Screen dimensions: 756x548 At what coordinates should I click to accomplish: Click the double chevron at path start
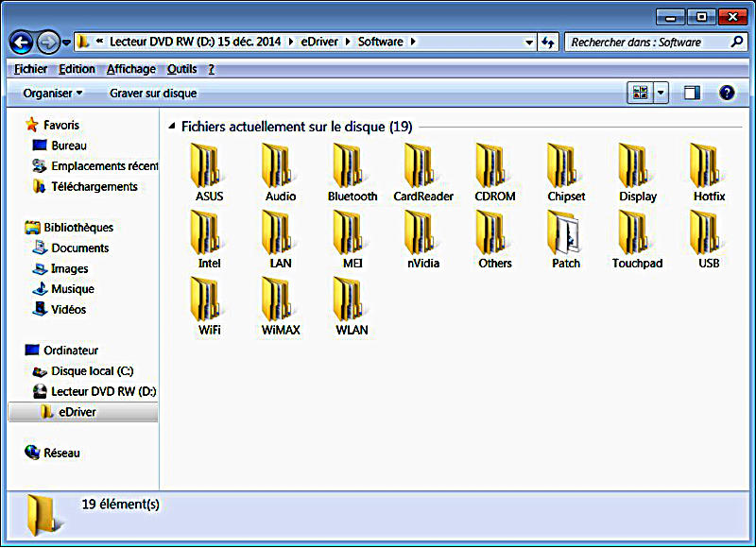(99, 42)
